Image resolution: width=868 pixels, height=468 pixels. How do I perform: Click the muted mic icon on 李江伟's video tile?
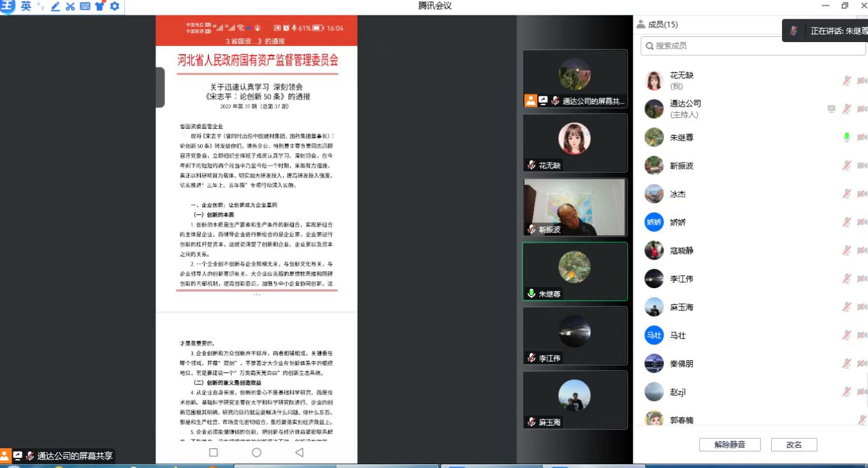531,358
